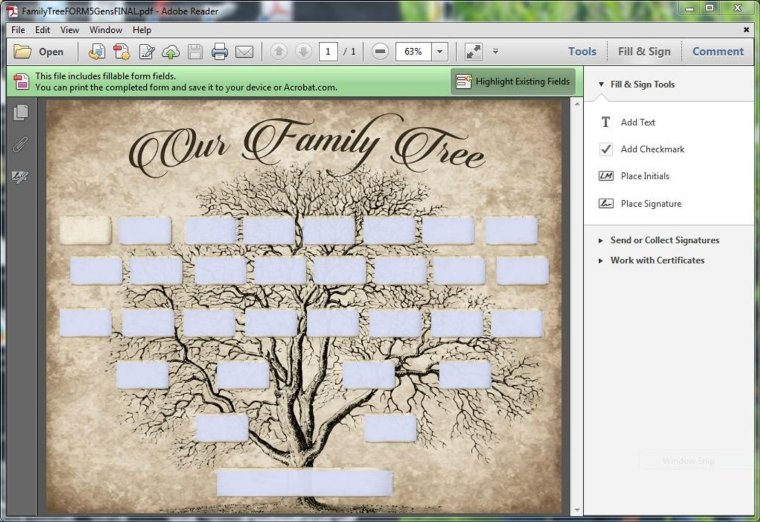Click the zoom out minus button
Viewport: 760px width, 522px height.
(380, 52)
